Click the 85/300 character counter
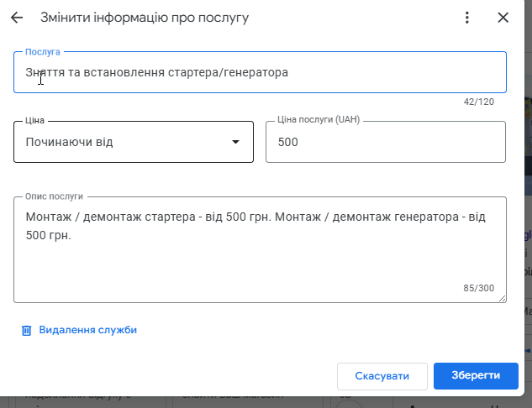The height and width of the screenshot is (408, 532). coord(478,288)
